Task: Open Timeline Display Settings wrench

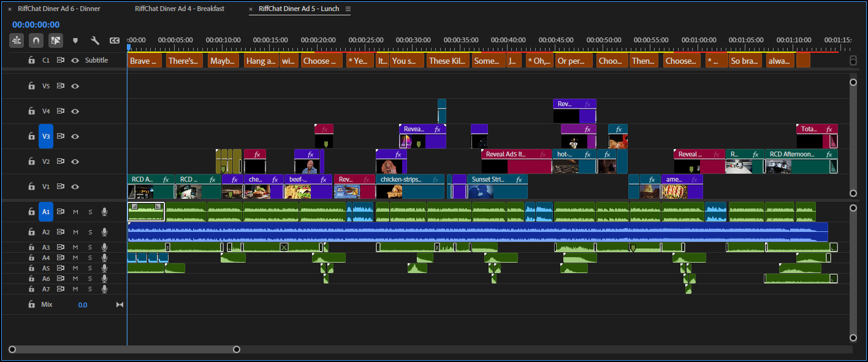Action: (95, 40)
